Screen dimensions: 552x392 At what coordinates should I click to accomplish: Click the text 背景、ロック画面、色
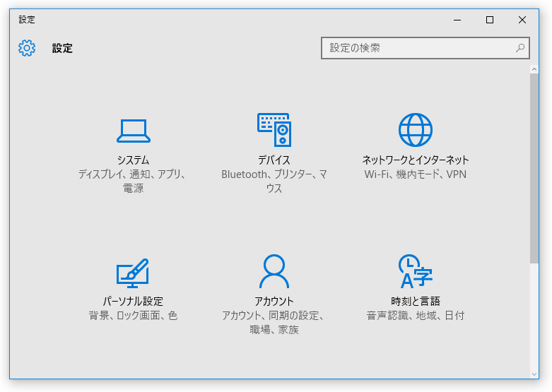tap(133, 315)
